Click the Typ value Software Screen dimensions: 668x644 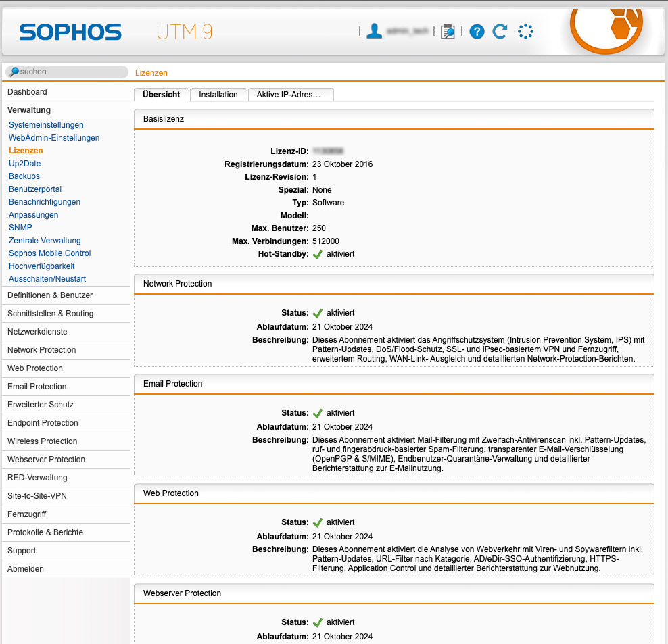[328, 203]
